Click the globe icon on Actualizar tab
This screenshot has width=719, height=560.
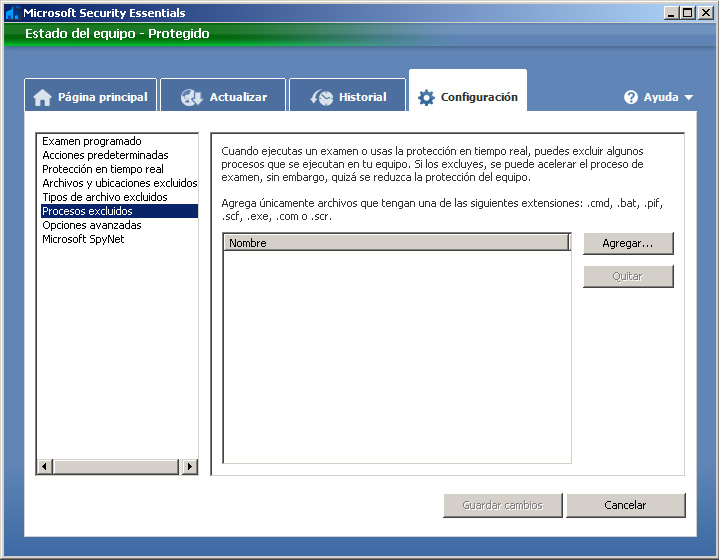(192, 98)
